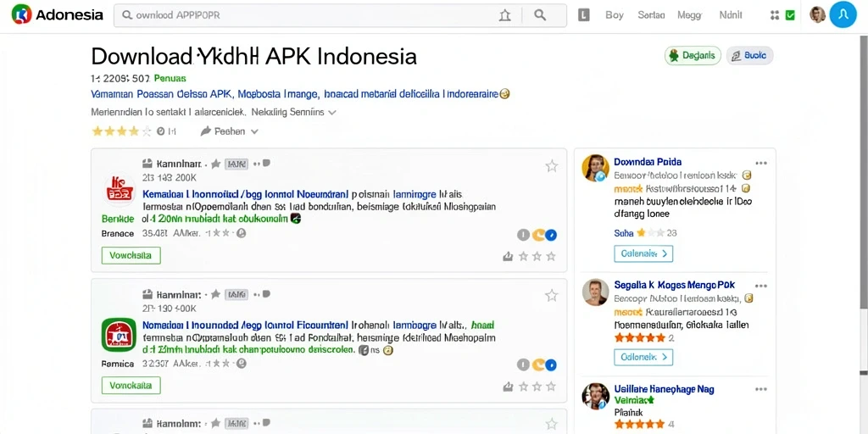Image resolution: width=868 pixels, height=434 pixels.
Task: Expand the 'Peehen' share dropdown
Action: click(x=229, y=131)
